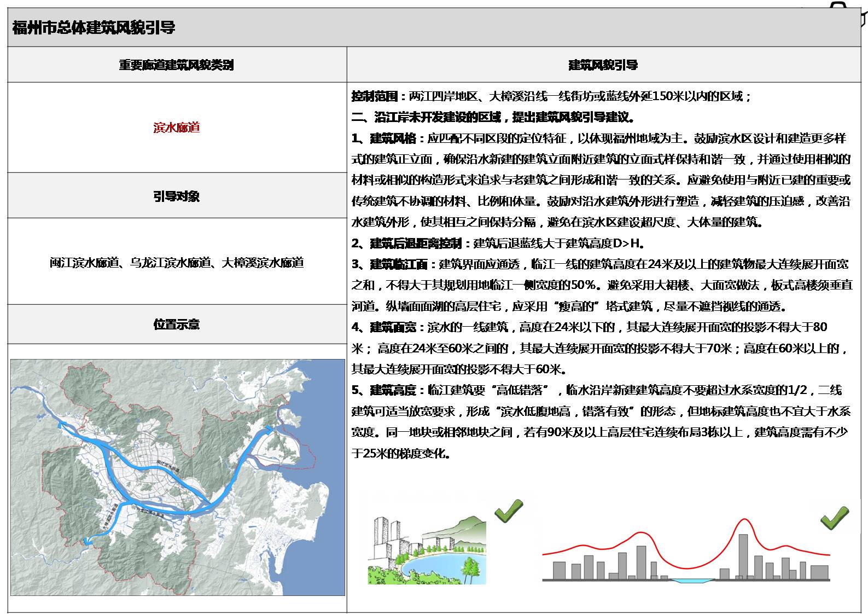Select the tallest gray building in the skyline diagram

[x=742, y=555]
